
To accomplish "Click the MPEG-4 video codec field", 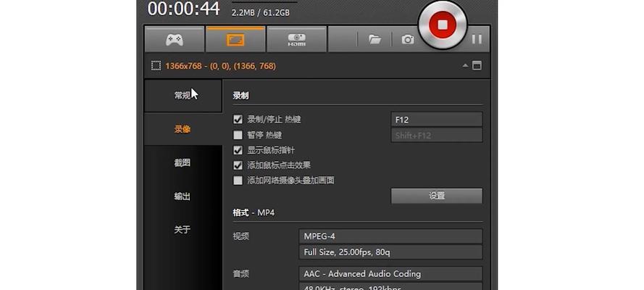I will pyautogui.click(x=390, y=236).
